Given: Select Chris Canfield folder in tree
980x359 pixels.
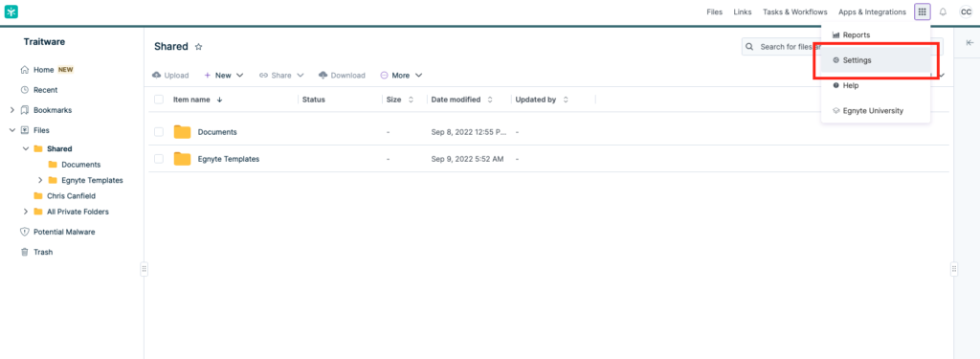Looking at the screenshot, I should pos(71,195).
